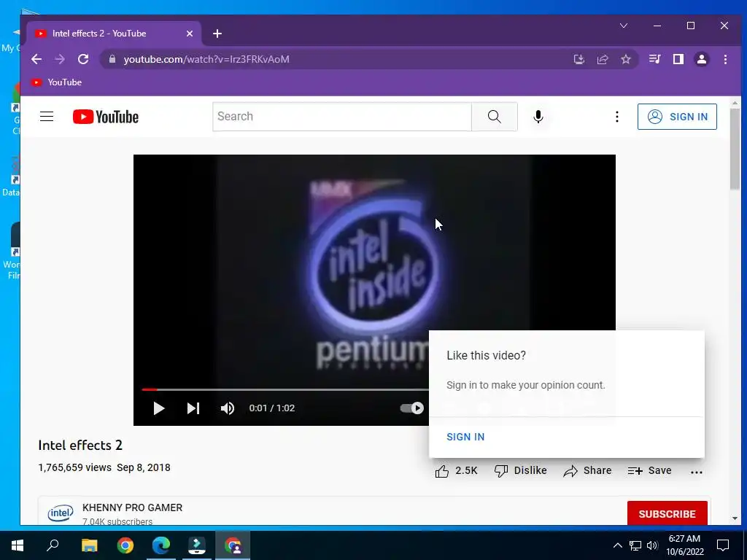Click the SIGN IN button in header

coord(677,117)
